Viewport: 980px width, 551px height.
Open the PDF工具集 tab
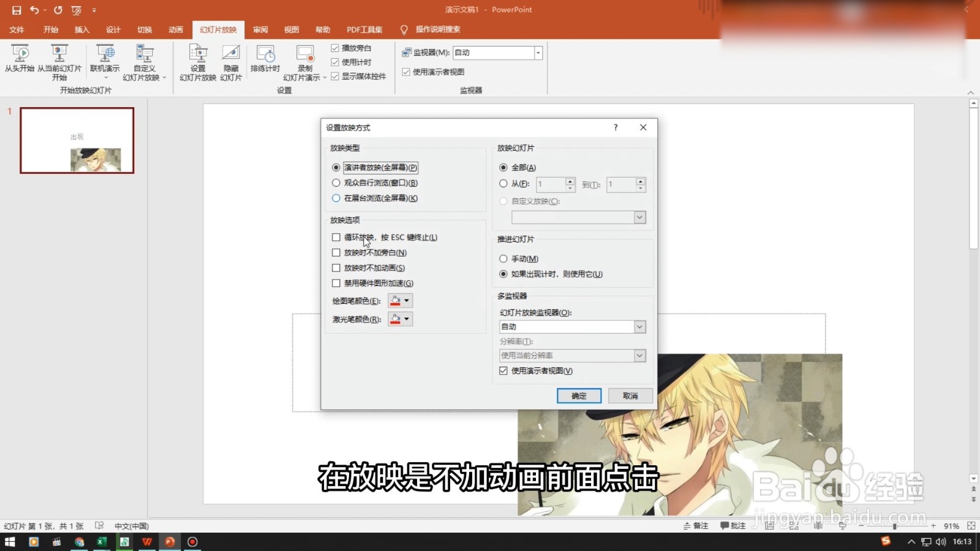364,29
